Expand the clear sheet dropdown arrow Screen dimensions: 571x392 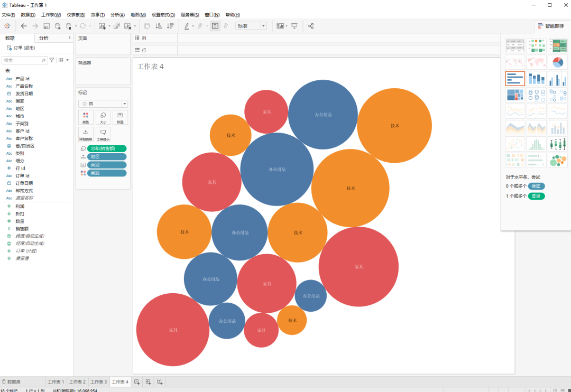click(135, 26)
